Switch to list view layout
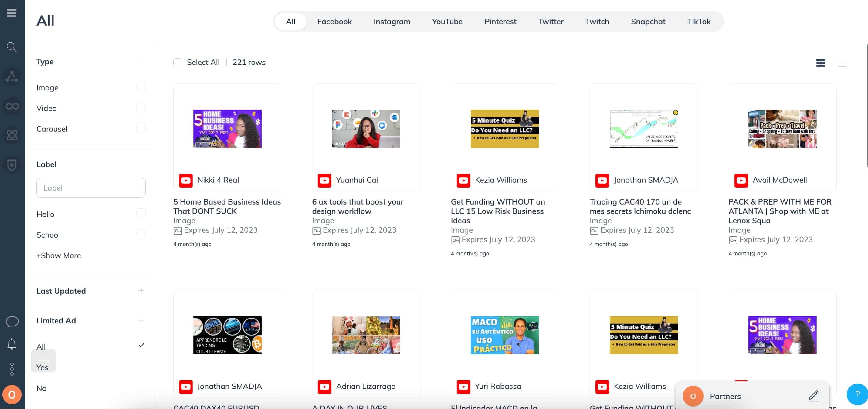 pyautogui.click(x=842, y=63)
